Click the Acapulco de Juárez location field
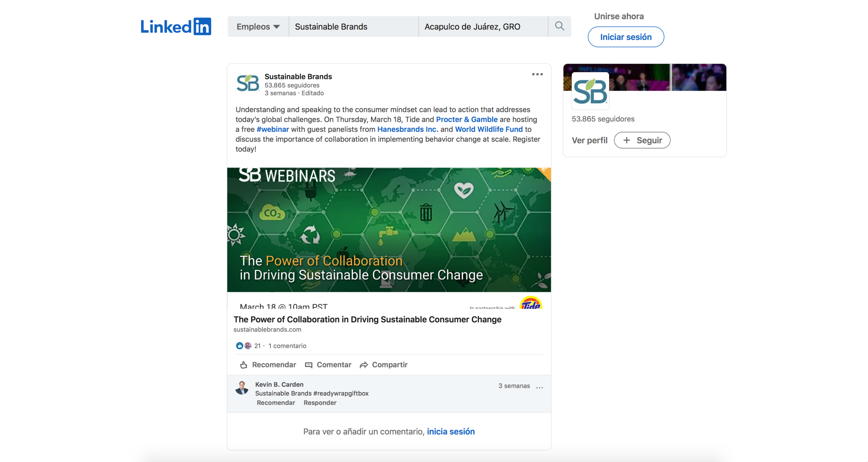The image size is (868, 462). [483, 27]
